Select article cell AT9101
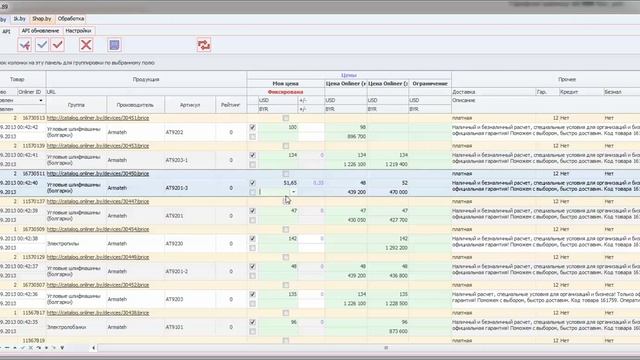The height and width of the screenshot is (360, 640). [x=190, y=327]
